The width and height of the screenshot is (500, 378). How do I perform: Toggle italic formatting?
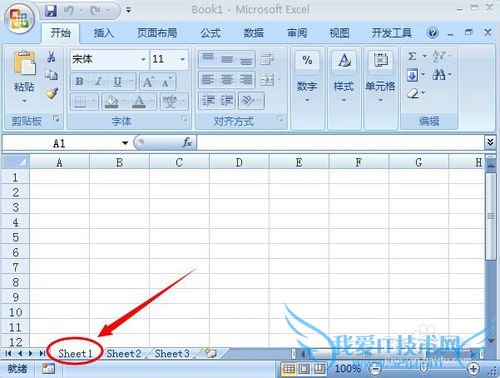(98, 81)
